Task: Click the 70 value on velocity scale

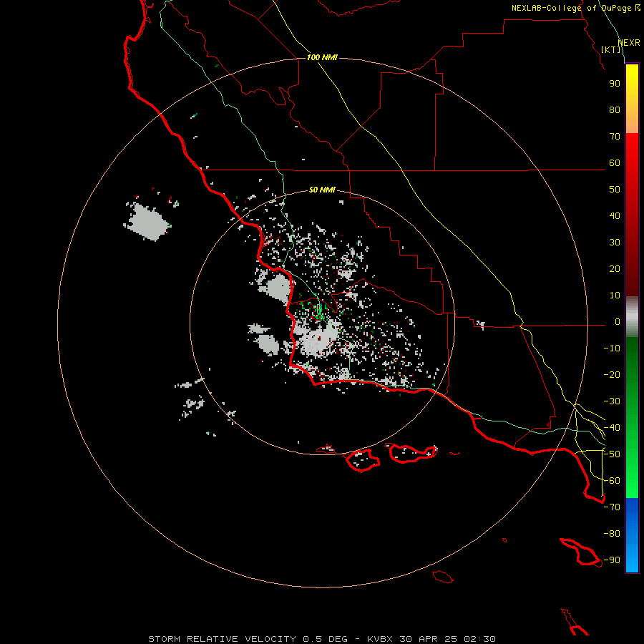Action: (x=615, y=137)
